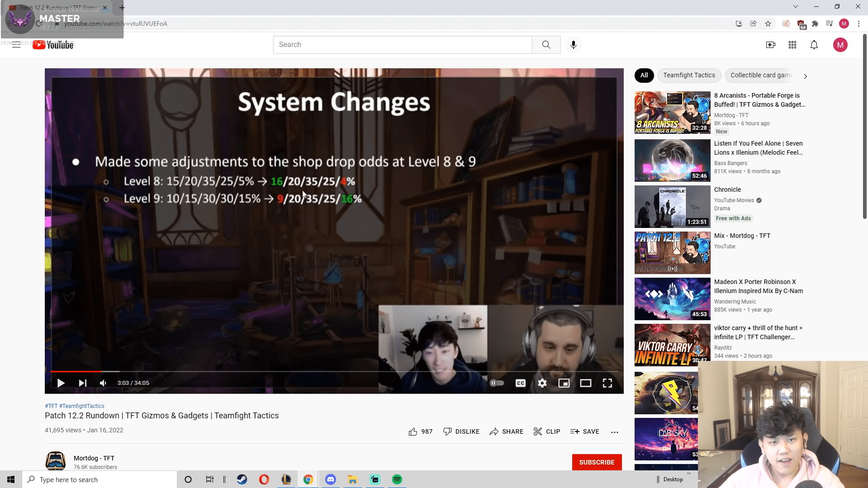
Task: Open 8 Arcanists Portable Forge video thumbnail
Action: [672, 113]
